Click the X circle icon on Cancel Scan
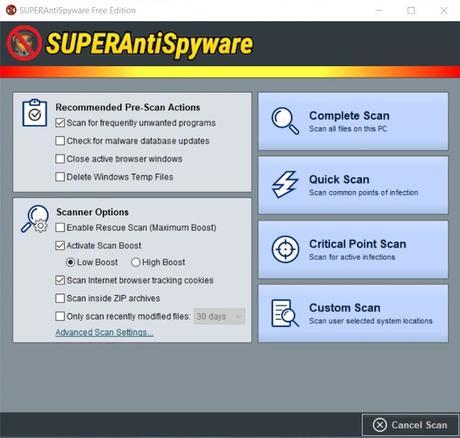Screen dimensions: 460x438 (380, 425)
